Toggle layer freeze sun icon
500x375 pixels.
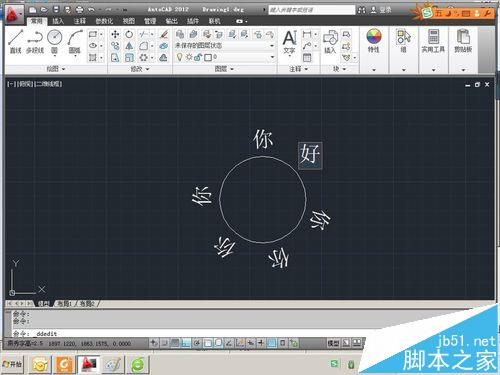point(189,57)
